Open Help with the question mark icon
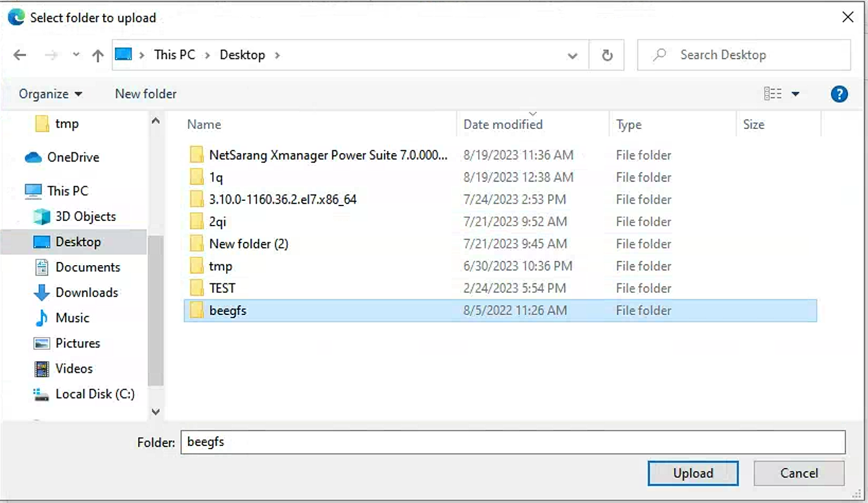868x503 pixels. tap(839, 95)
